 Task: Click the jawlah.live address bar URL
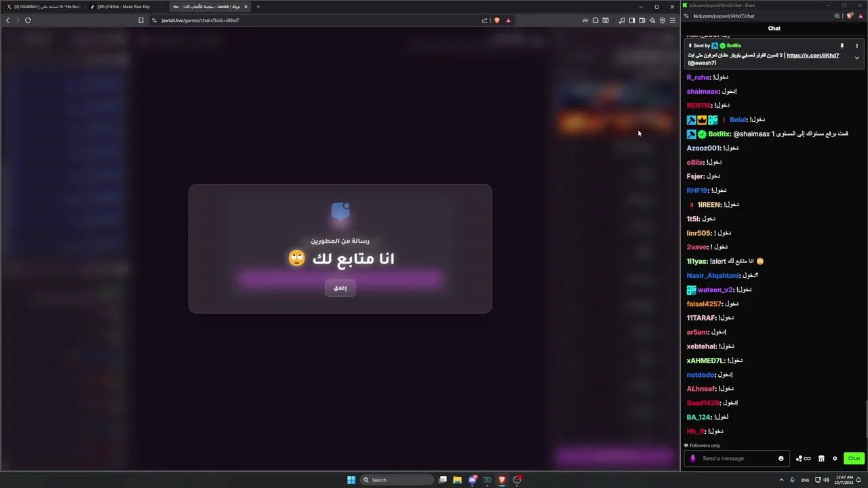(200, 20)
